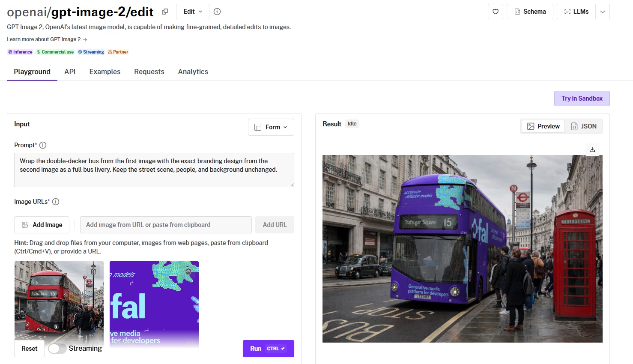Switch result view to JSON
Image resolution: width=633 pixels, height=364 pixels.
[x=583, y=126]
